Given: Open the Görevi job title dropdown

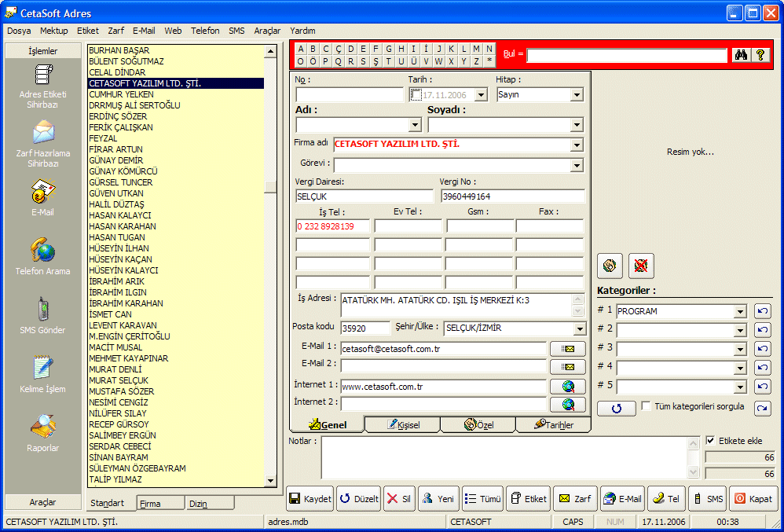Looking at the screenshot, I should (x=577, y=165).
